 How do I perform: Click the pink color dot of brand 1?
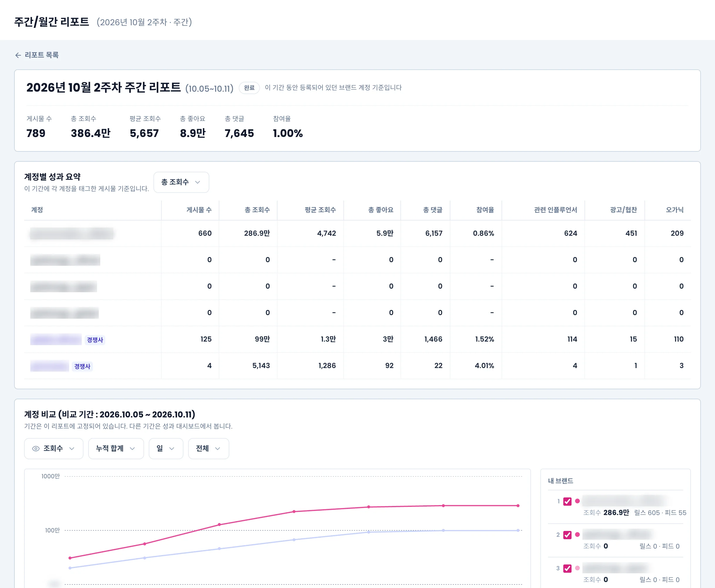click(x=577, y=501)
